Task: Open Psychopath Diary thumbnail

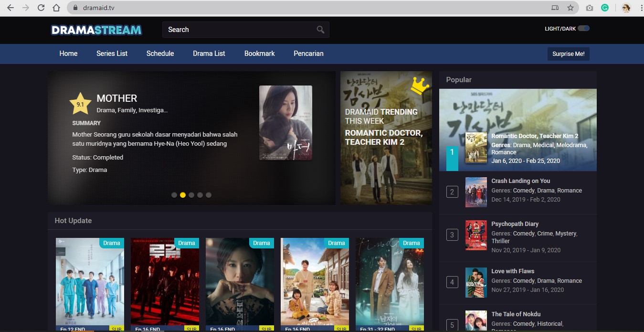Action: click(x=476, y=235)
